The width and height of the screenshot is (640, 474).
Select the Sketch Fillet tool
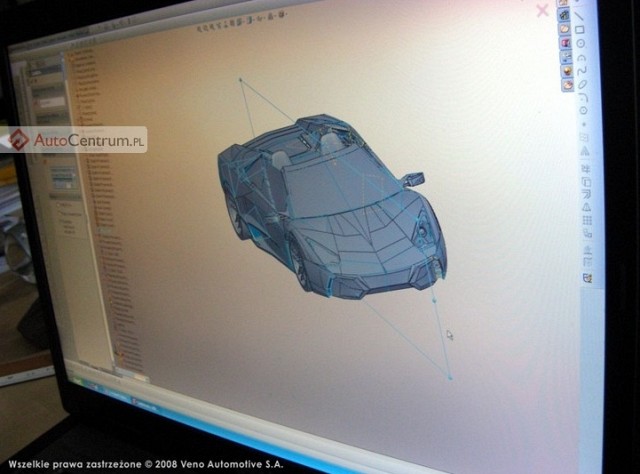[583, 97]
